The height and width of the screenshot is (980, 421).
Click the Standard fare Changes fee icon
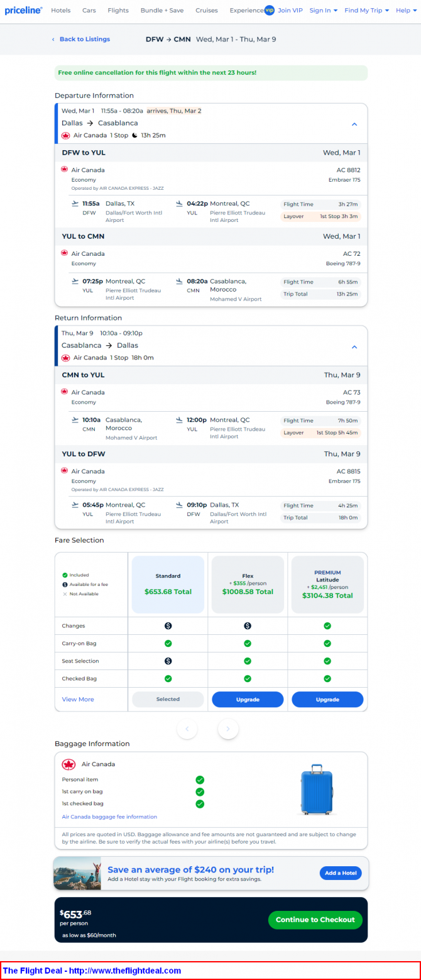click(168, 626)
